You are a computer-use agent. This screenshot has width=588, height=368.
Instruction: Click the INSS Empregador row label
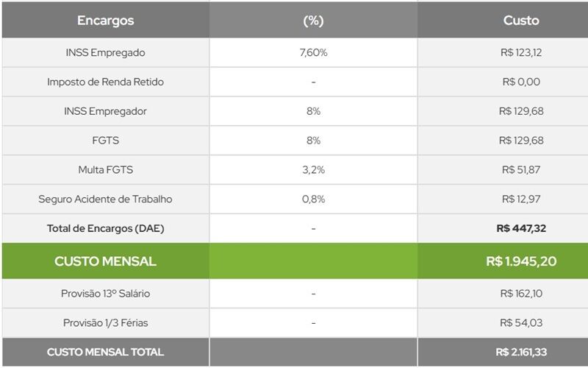click(x=105, y=111)
